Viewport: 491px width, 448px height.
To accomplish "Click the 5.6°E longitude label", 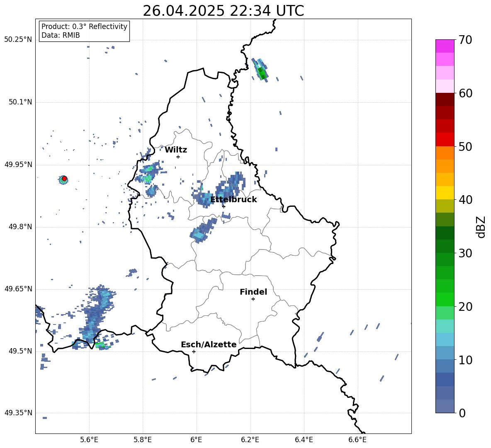I will point(89,440).
